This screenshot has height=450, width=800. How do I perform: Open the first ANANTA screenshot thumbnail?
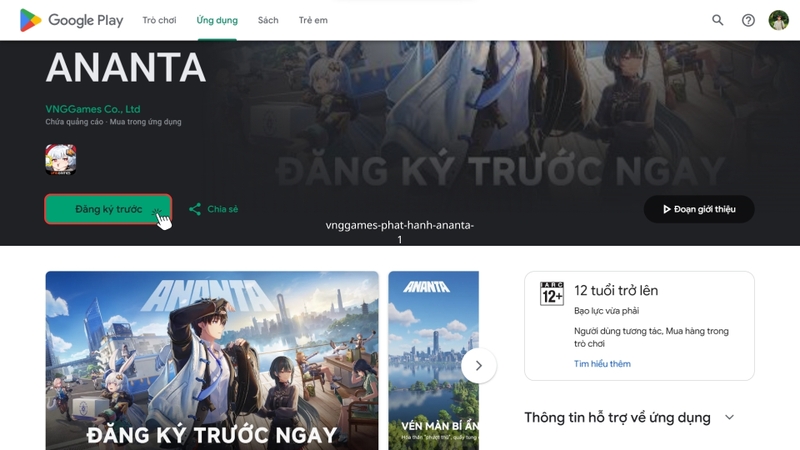(212, 361)
